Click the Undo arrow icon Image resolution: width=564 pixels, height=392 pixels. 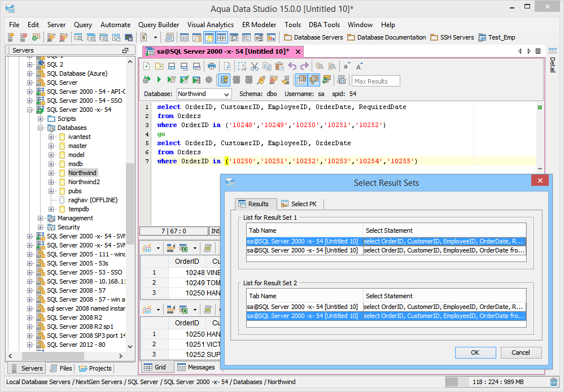pos(292,66)
